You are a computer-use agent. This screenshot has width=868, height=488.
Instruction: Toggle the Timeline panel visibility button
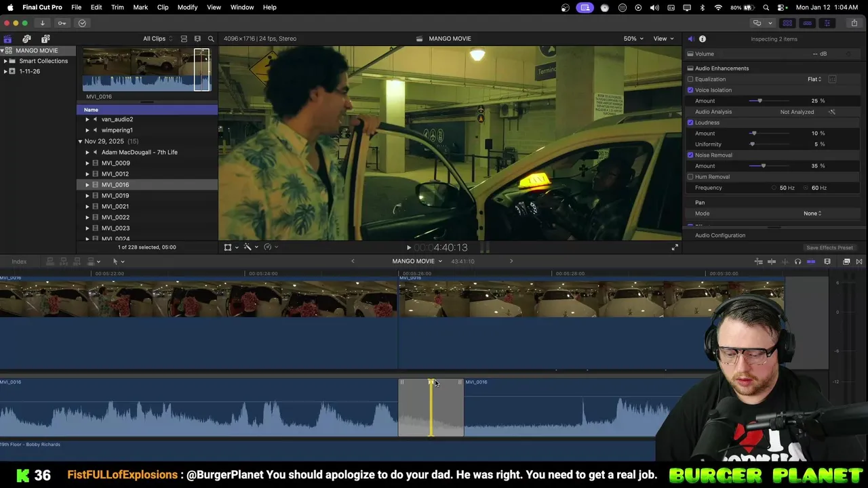(807, 23)
